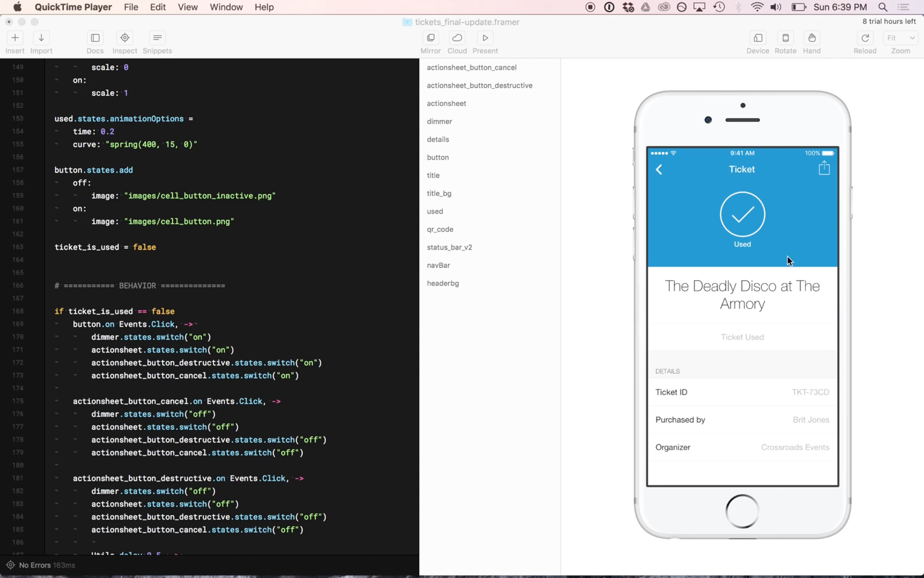Click the Cloud upload icon
The image size is (924, 578).
click(x=457, y=38)
